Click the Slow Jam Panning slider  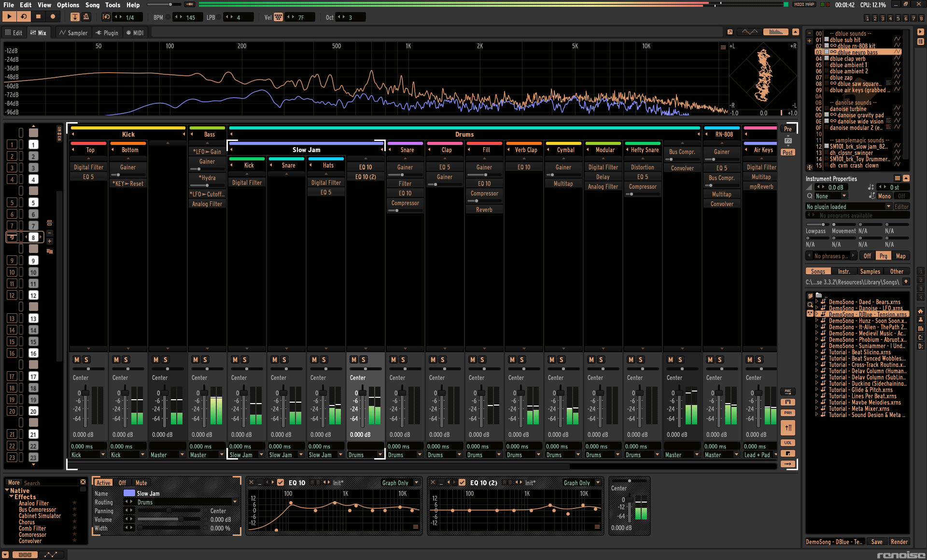(x=169, y=511)
